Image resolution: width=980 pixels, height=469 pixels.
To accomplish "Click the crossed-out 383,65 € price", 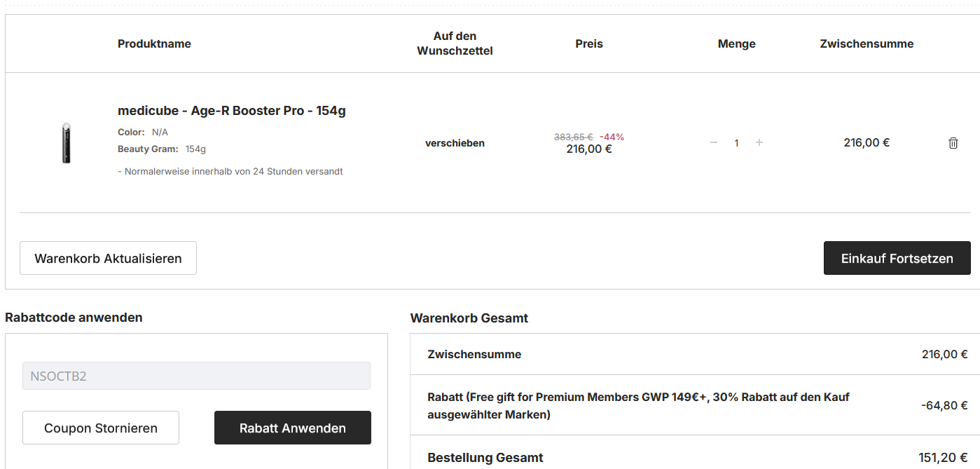I will (573, 137).
